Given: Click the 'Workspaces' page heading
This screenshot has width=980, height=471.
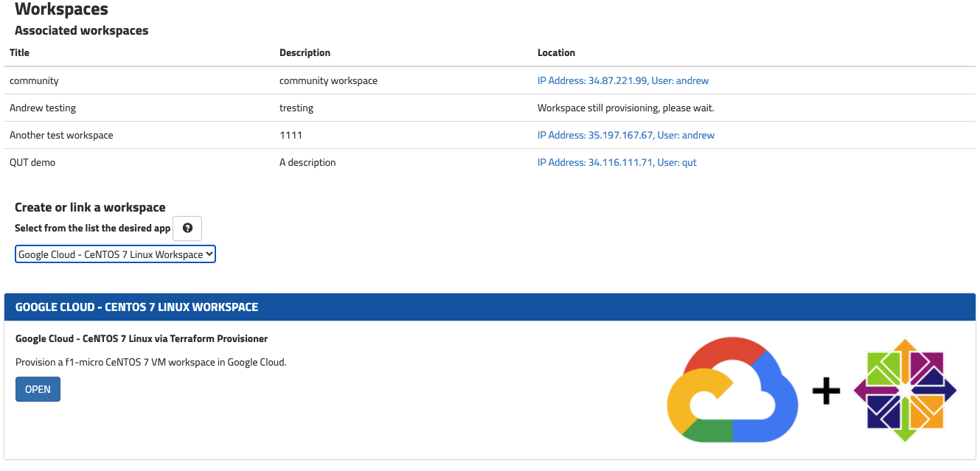Looking at the screenshot, I should tap(61, 10).
